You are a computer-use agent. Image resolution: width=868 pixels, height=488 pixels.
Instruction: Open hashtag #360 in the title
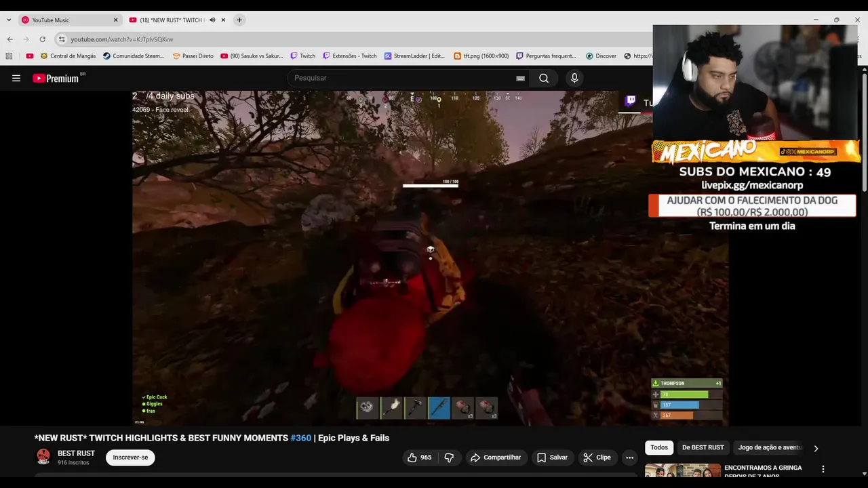tap(301, 438)
